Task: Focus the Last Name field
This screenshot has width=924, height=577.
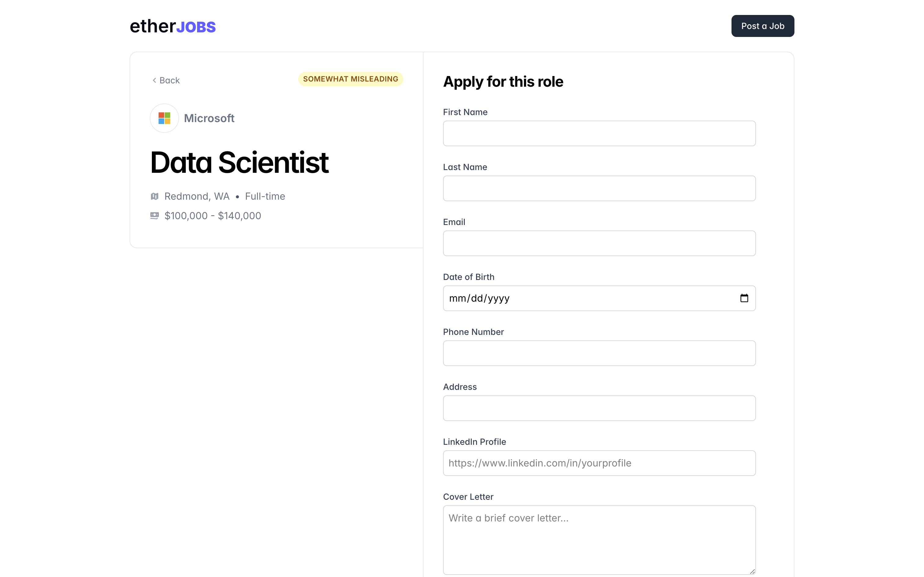Action: pyautogui.click(x=599, y=189)
